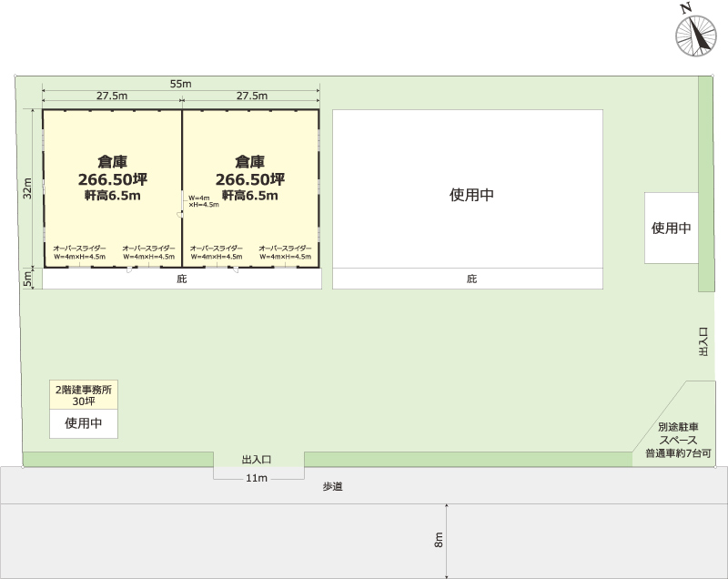Select the 8m road width dimension
This screenshot has width=728, height=579.
[440, 540]
